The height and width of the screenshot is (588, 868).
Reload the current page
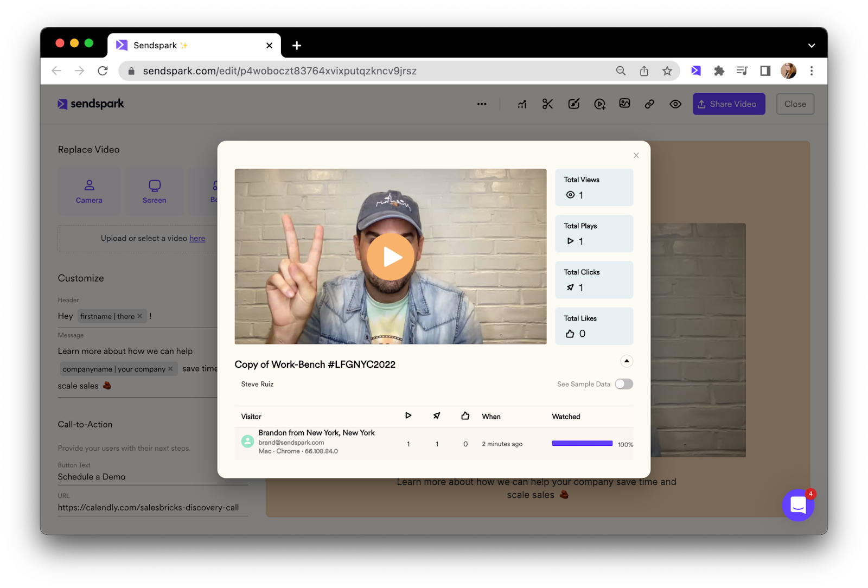point(103,71)
